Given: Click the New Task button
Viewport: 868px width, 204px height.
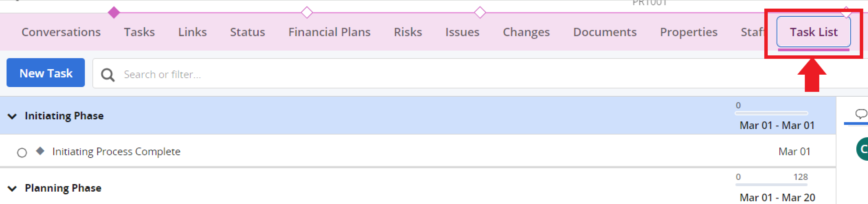Looking at the screenshot, I should (x=46, y=73).
